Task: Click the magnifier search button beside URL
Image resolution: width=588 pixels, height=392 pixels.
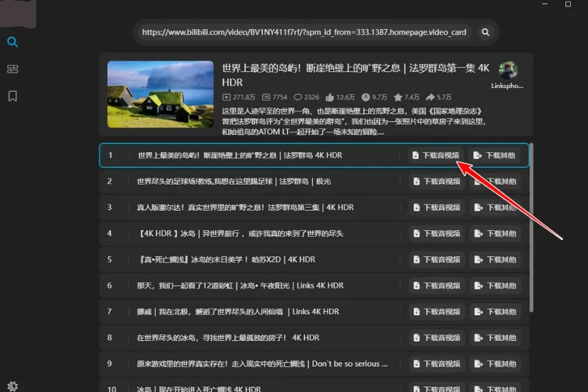Action: 486,32
